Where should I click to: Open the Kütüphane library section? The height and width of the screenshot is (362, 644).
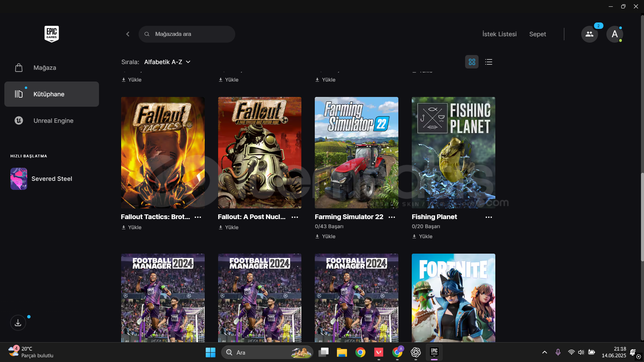click(52, 94)
